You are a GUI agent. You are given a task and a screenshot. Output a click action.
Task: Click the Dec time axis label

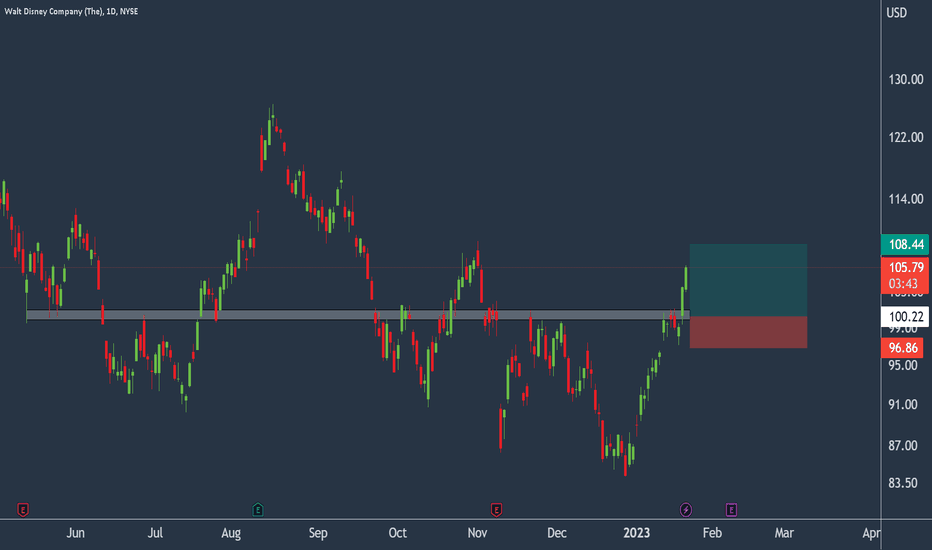pos(557,533)
